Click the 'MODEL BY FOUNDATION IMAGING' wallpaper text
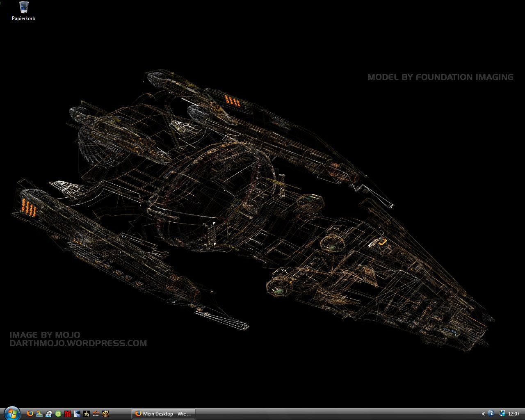Image resolution: width=525 pixels, height=420 pixels. pyautogui.click(x=440, y=77)
